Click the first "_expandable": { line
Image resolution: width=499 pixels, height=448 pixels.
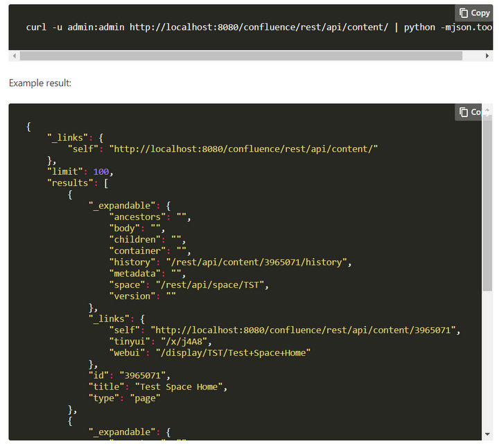[129, 206]
